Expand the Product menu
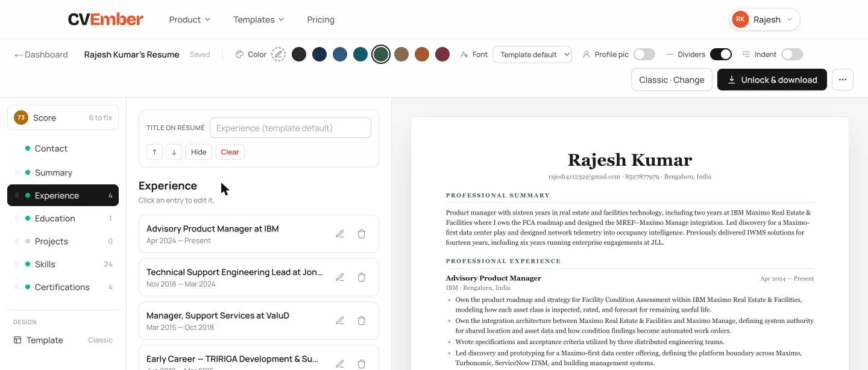 [x=190, y=19]
